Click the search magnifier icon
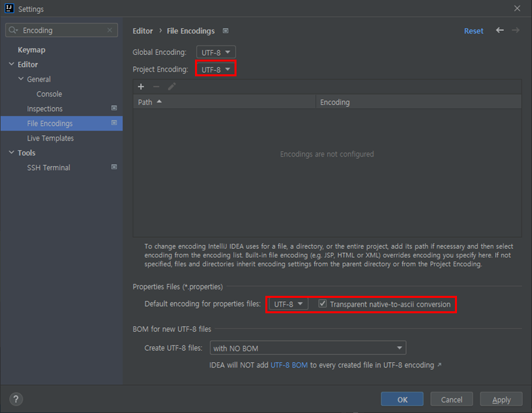532x413 pixels. pos(13,30)
